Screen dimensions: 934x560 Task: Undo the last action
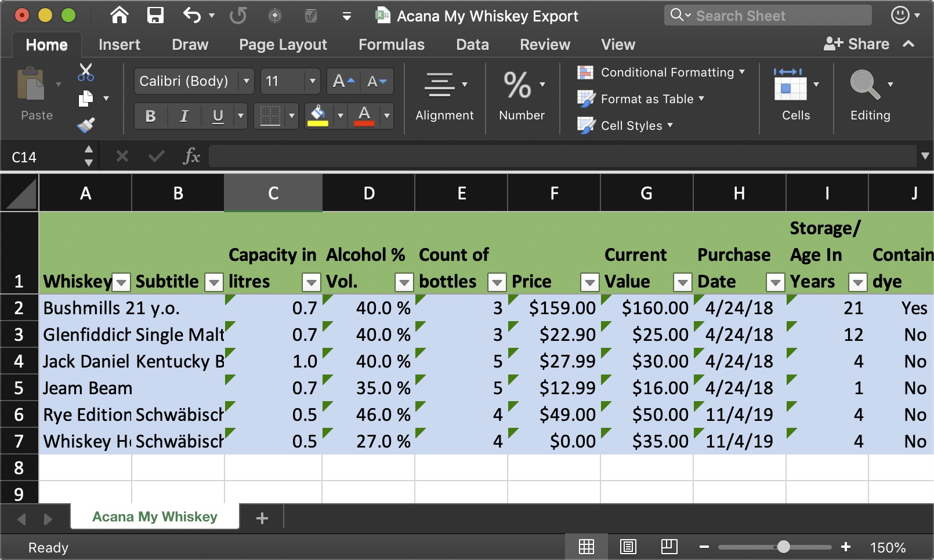(x=192, y=15)
